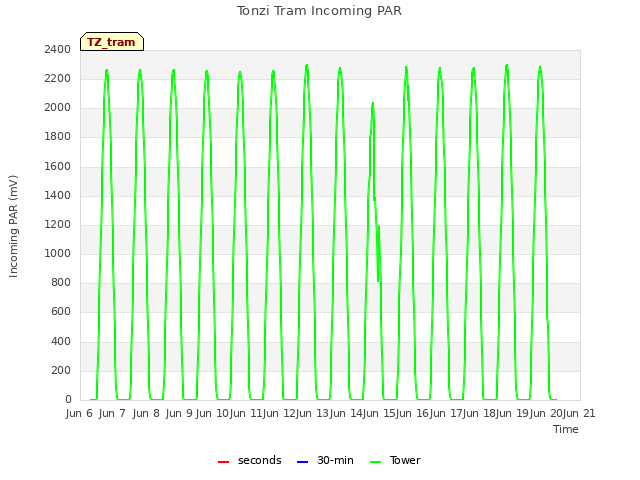The width and height of the screenshot is (640, 480).
Task: Click the Jun 21 x-axis date
Action: click(580, 413)
